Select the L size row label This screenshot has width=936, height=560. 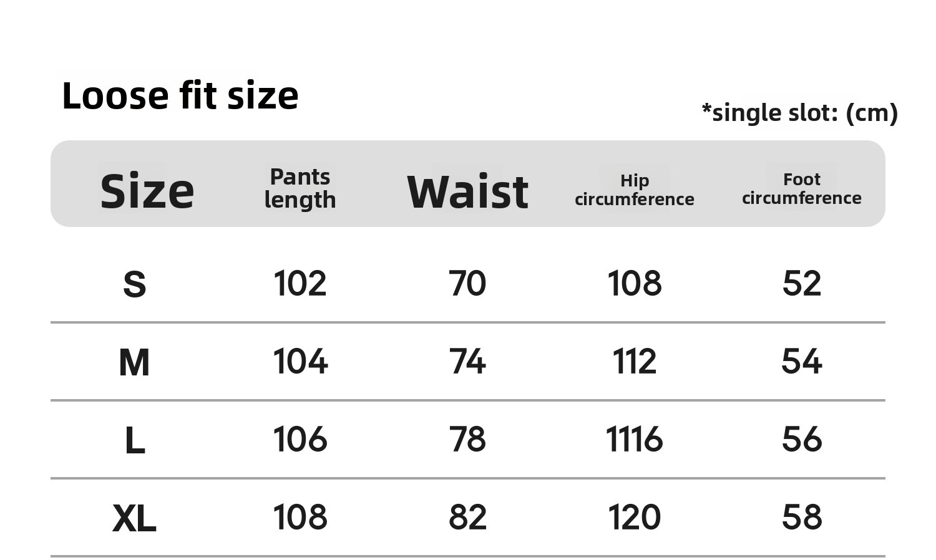click(135, 440)
